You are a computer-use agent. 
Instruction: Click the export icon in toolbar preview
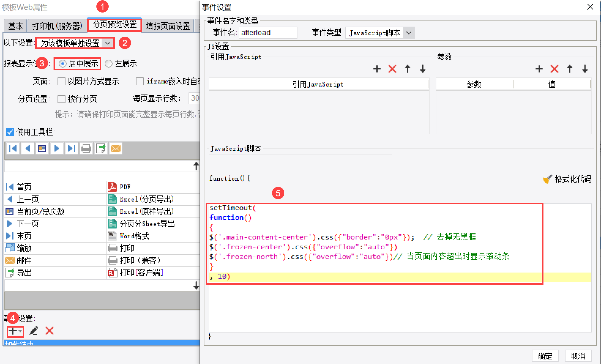click(101, 149)
